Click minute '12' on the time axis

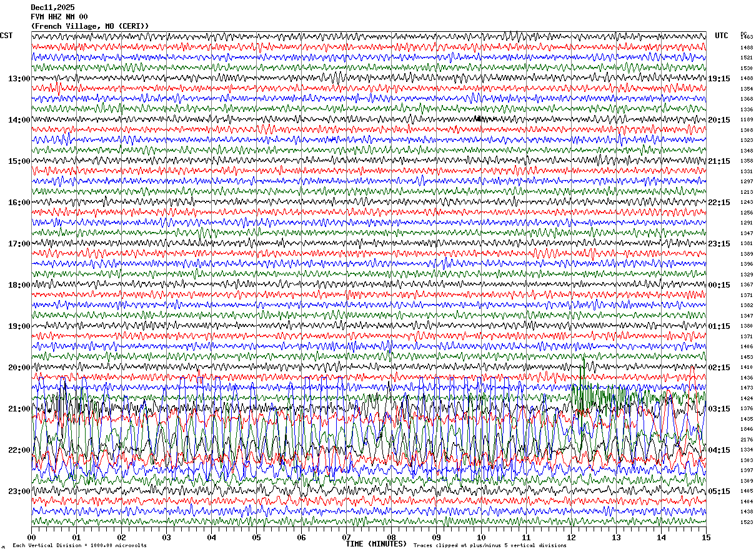coord(571,537)
